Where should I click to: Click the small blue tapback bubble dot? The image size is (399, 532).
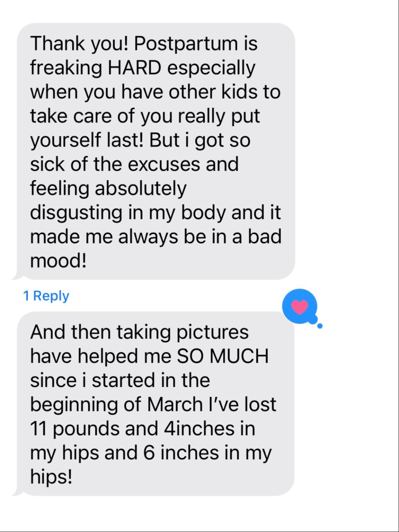pos(320,326)
